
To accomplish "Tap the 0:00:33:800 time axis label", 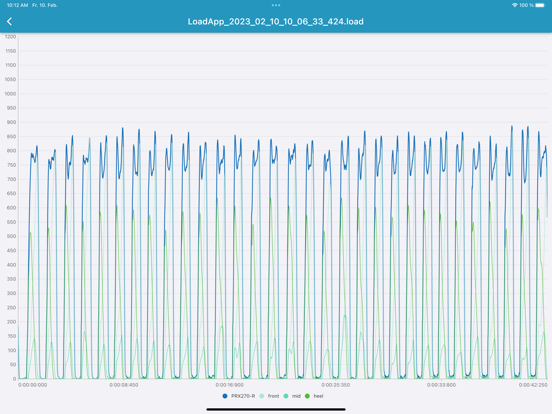I will click(441, 385).
